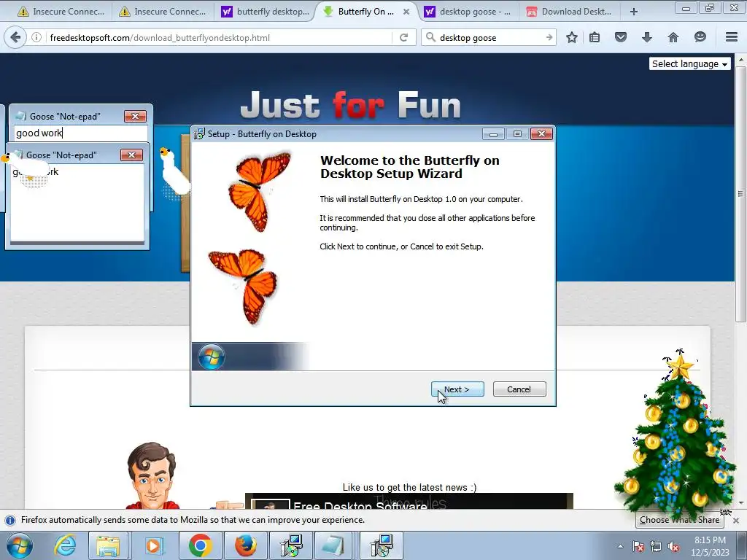Switch to first Insecure Connection tab
Screen dimensions: 747x560
click(61, 12)
